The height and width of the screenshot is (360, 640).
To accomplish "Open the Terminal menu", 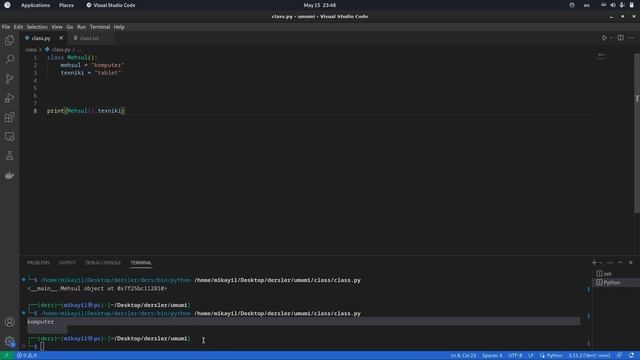I will [100, 27].
